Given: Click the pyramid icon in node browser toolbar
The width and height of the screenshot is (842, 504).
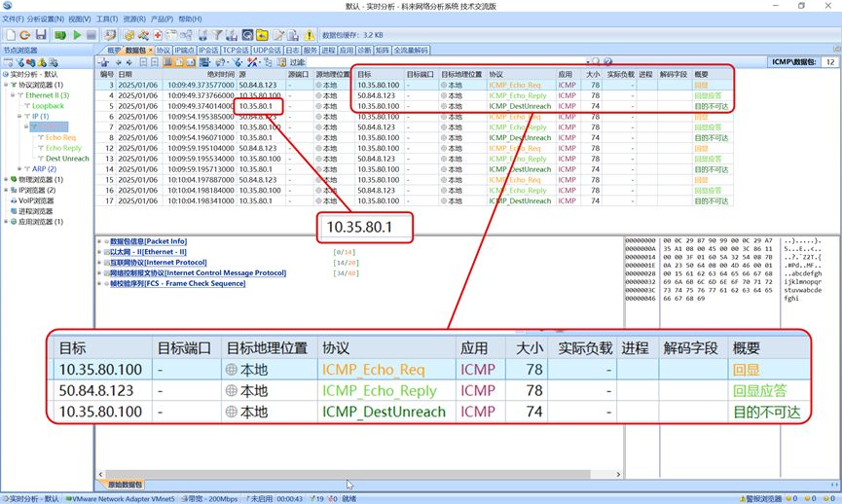Looking at the screenshot, I should (x=42, y=63).
